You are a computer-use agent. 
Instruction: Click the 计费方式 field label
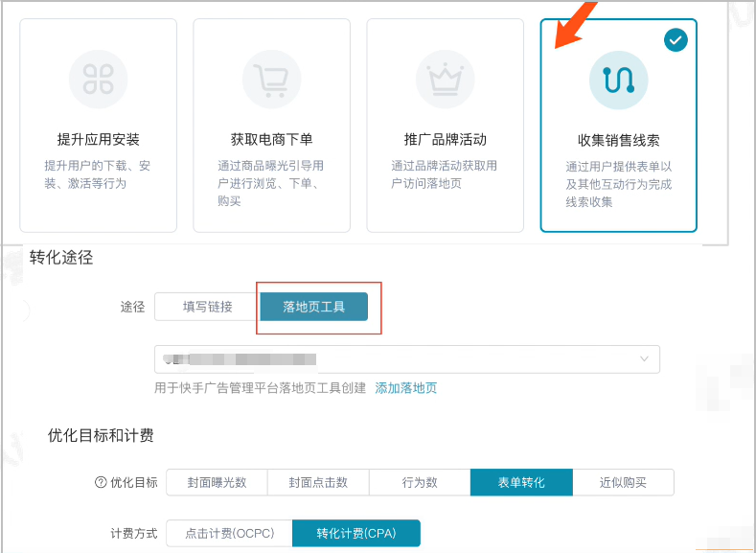click(134, 533)
